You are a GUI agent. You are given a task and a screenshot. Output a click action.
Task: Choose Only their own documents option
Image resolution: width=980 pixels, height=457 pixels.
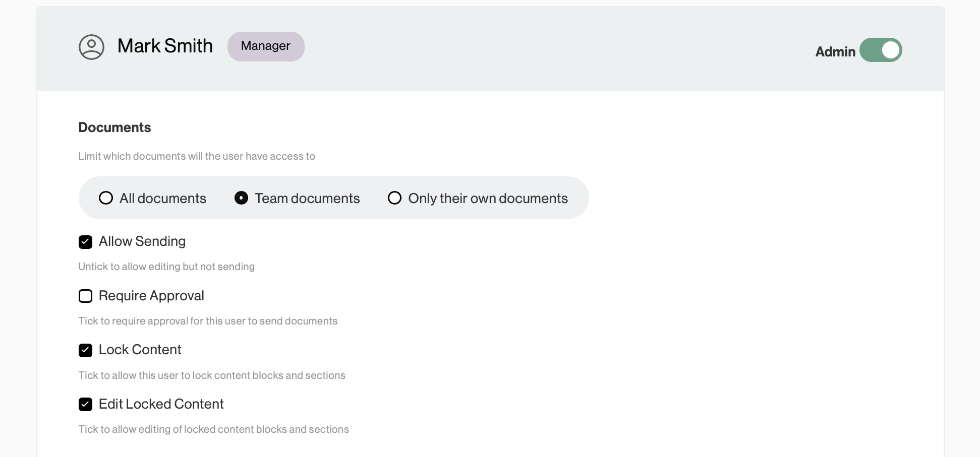[394, 198]
